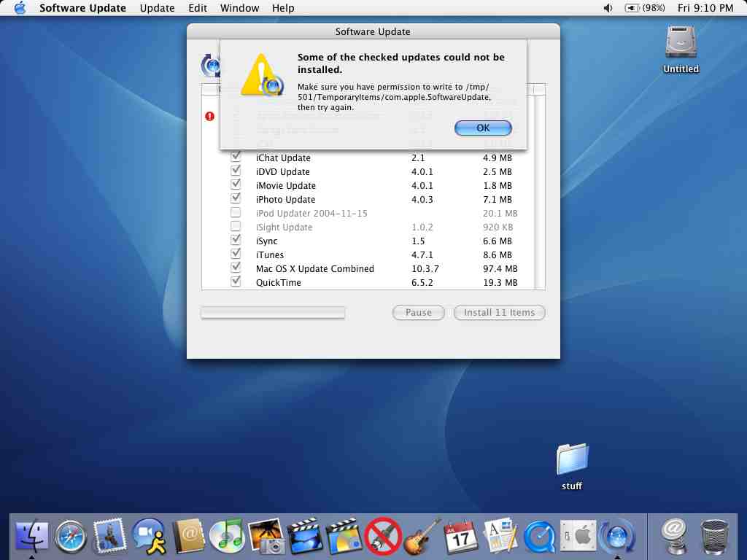Open System Preferences from the Dock
The height and width of the screenshot is (560, 747).
tap(578, 537)
